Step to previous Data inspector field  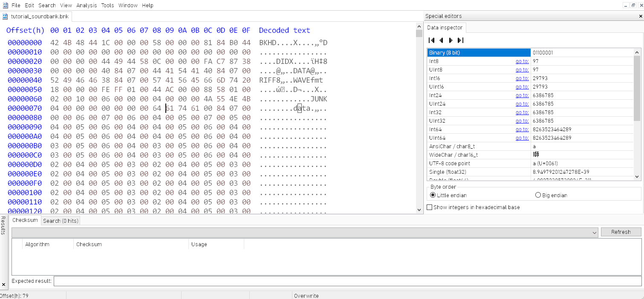pos(441,40)
